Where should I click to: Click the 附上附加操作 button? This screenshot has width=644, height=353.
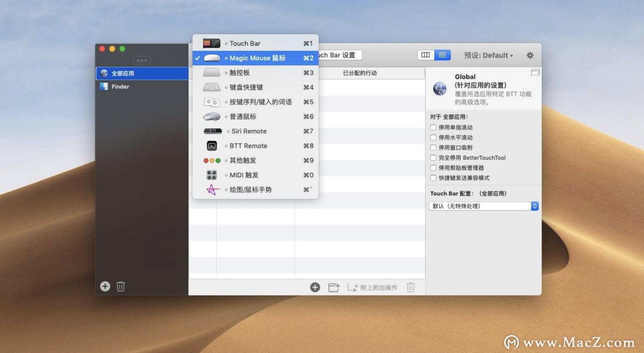point(372,287)
